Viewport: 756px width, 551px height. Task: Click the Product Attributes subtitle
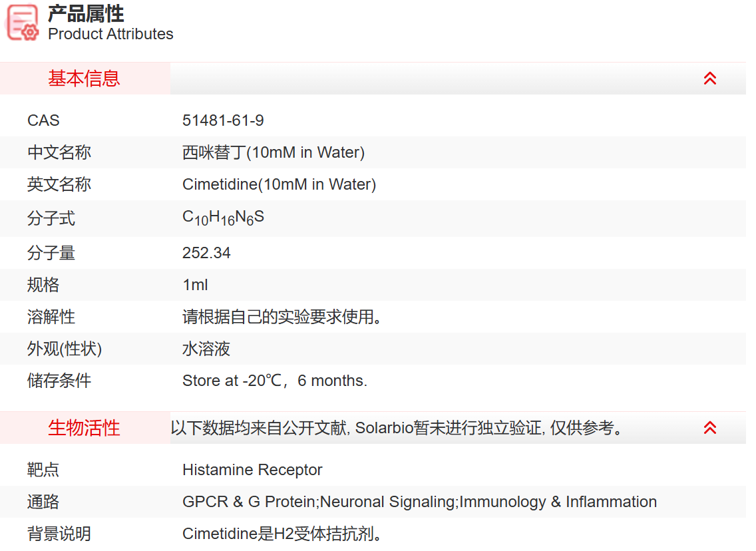point(110,34)
